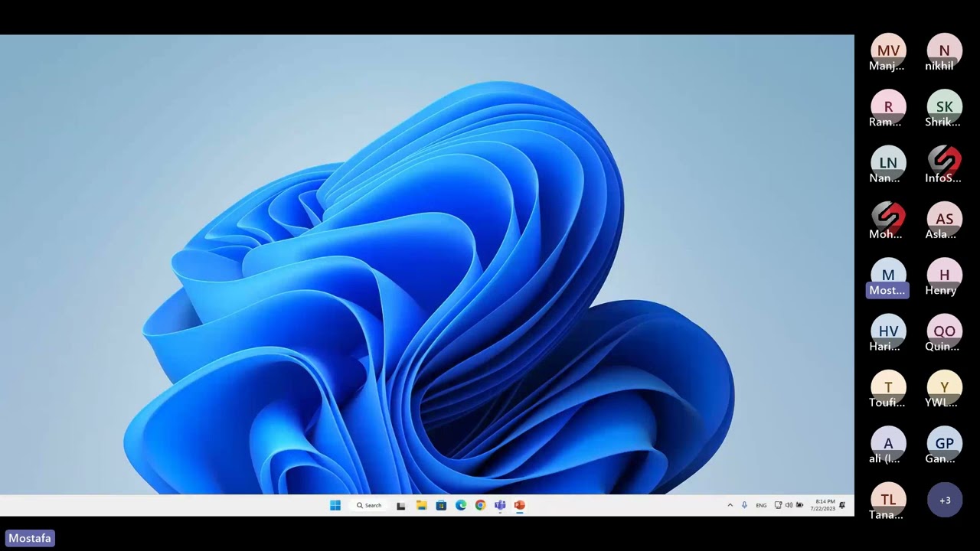Open the clock showing 8:14 PM

coord(825,505)
